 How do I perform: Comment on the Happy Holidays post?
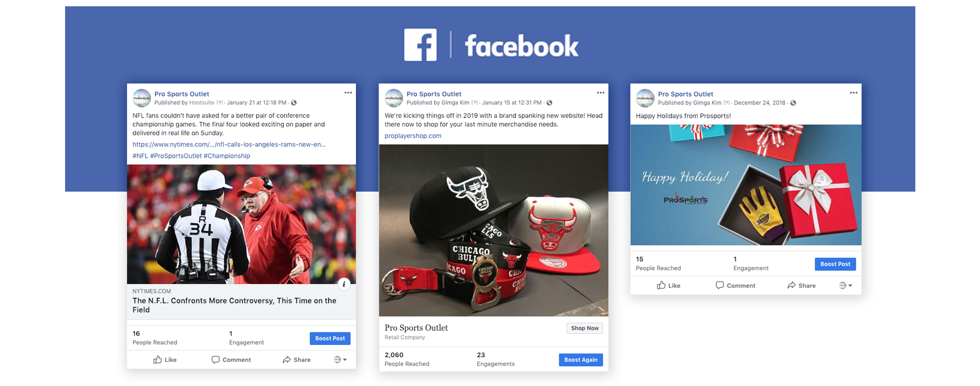(735, 285)
